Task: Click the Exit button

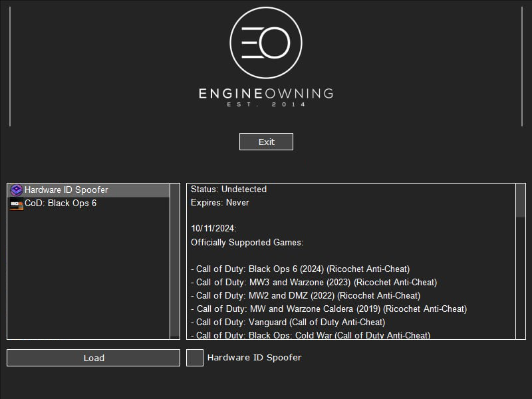Action: tap(266, 142)
